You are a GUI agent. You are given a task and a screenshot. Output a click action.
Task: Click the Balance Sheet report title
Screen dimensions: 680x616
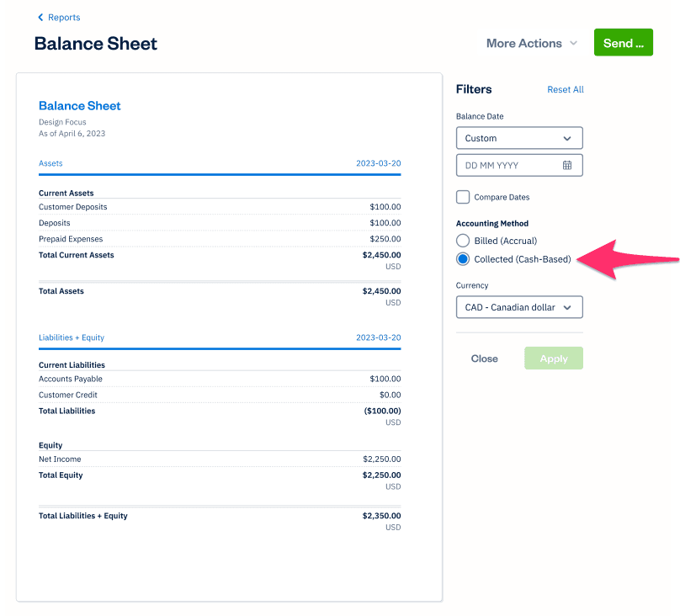(80, 106)
